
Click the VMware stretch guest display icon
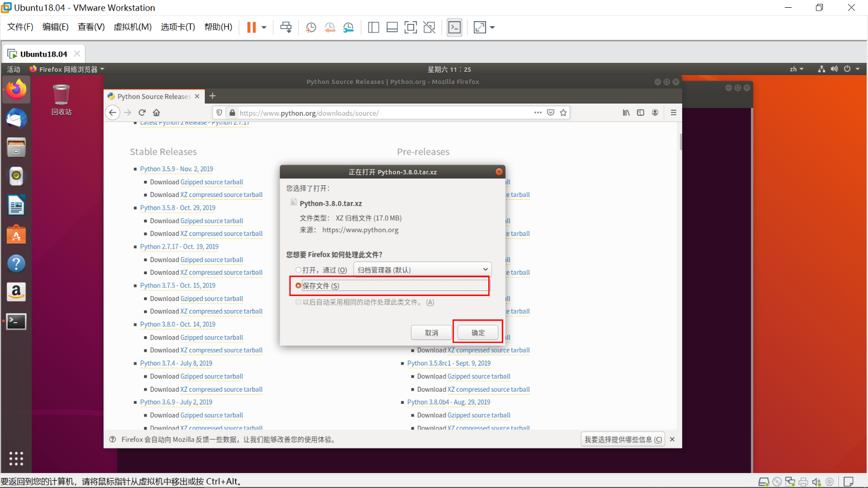(479, 27)
